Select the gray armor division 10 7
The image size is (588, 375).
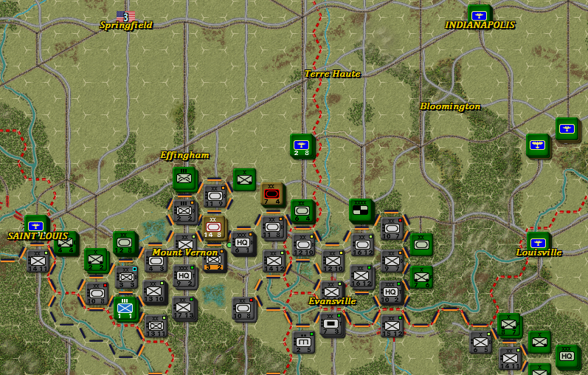392,228
